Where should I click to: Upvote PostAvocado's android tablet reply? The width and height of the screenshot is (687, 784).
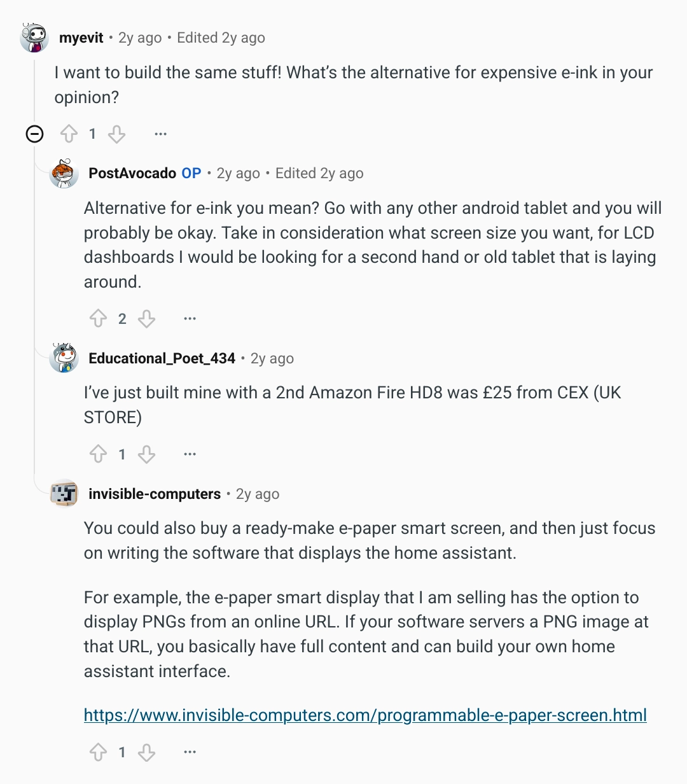pos(98,319)
